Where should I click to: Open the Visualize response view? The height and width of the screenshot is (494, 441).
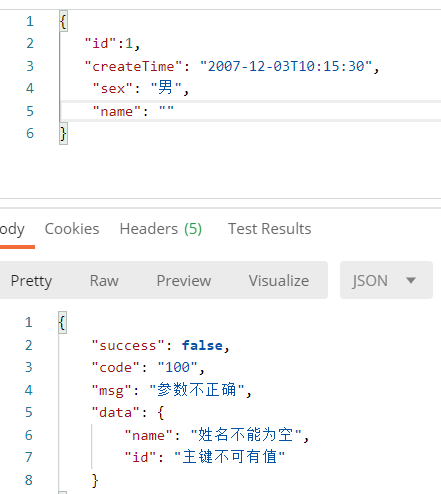pyautogui.click(x=279, y=281)
